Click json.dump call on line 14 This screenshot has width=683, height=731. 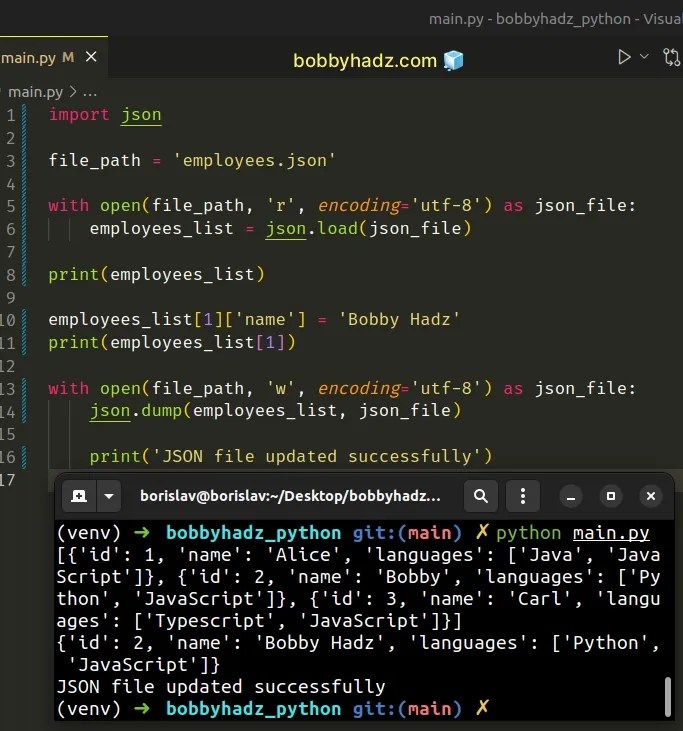275,411
